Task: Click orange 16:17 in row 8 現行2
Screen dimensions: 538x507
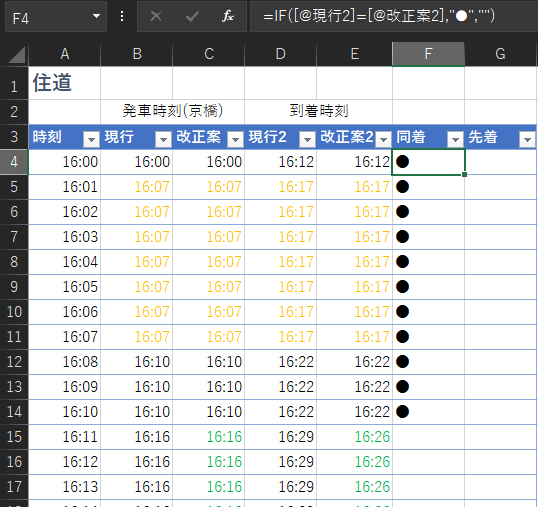Action: coord(281,262)
